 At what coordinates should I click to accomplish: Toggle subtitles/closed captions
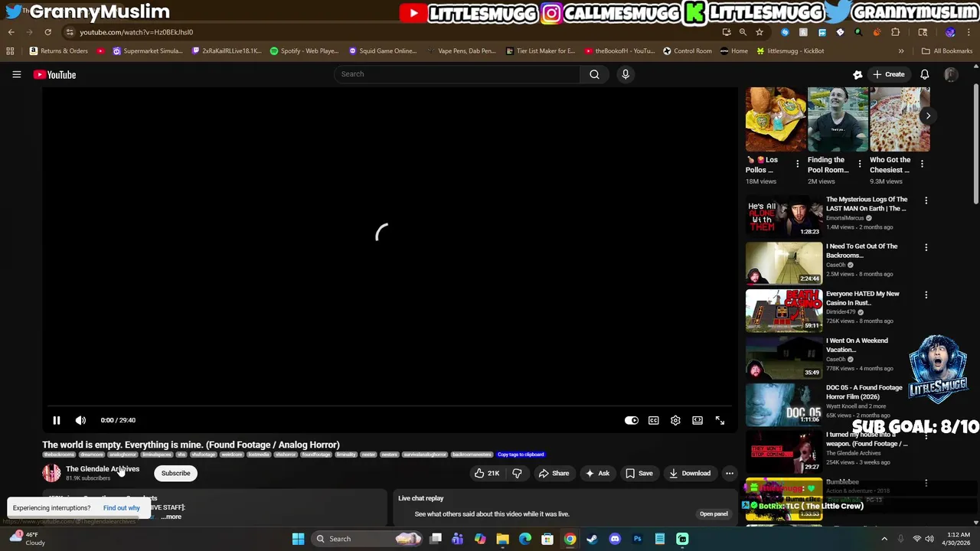pyautogui.click(x=654, y=420)
